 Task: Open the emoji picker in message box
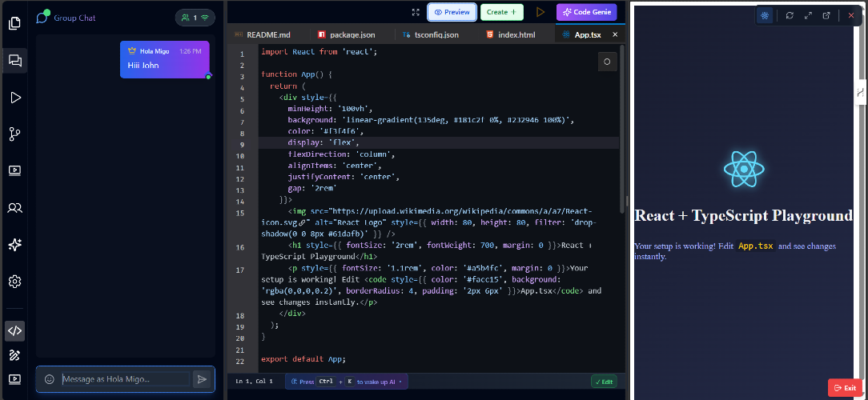pos(50,379)
